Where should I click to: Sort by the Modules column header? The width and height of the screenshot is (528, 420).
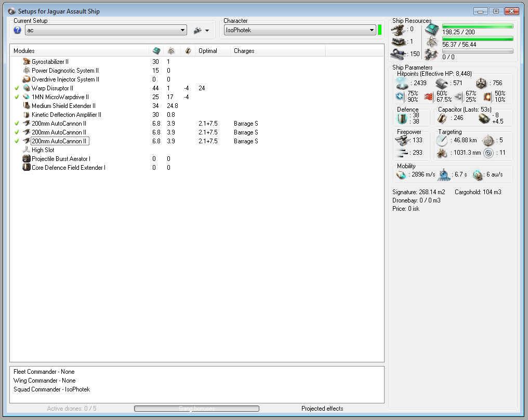(80, 51)
